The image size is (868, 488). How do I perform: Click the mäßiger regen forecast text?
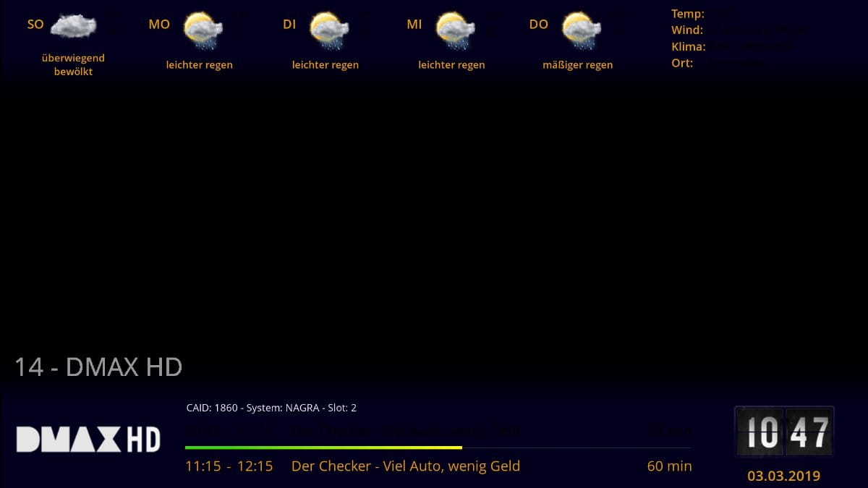point(577,65)
